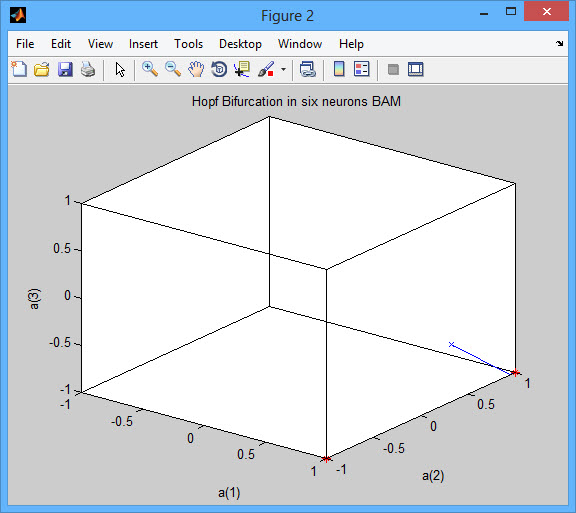Toggle the Brush data tool
This screenshot has width=576, height=513.
click(x=266, y=69)
